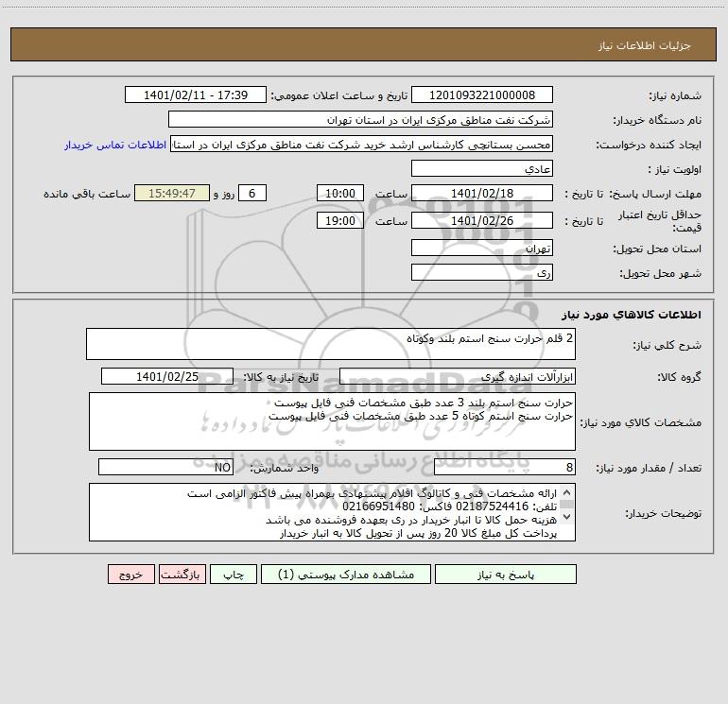Click response deadline date 1401/02/18

[482, 194]
